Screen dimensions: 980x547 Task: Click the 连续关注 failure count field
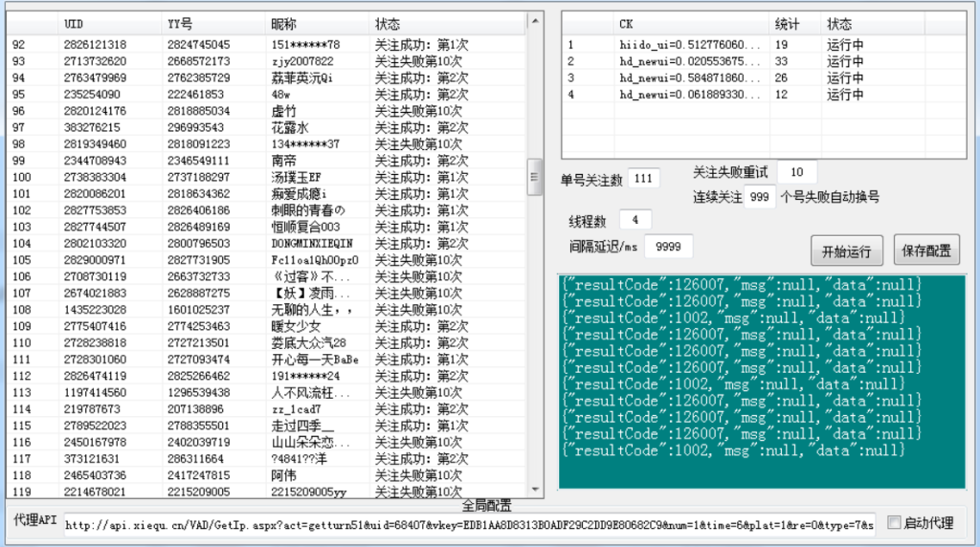pos(759,196)
